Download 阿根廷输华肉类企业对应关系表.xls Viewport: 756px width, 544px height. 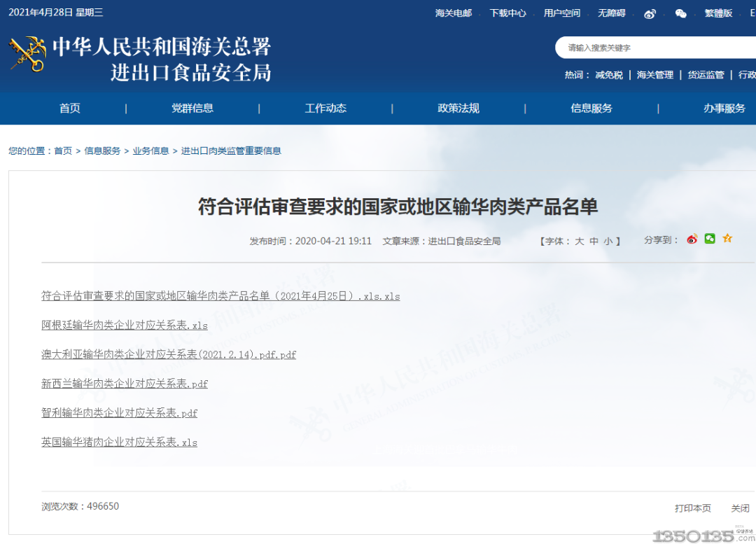(x=125, y=326)
